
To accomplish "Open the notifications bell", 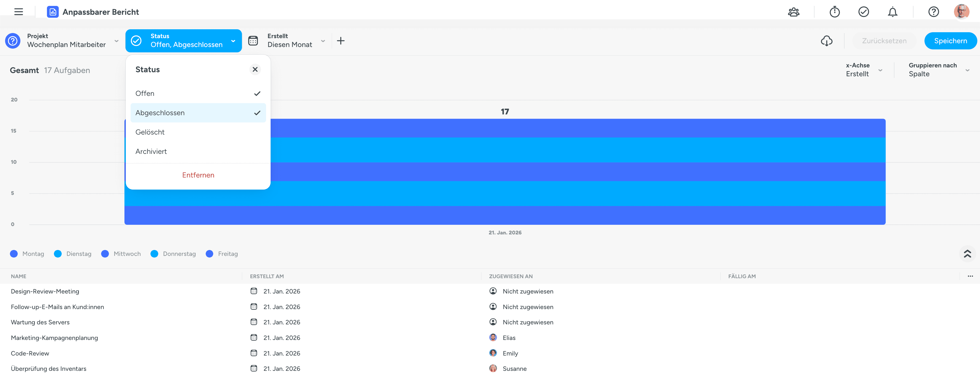I will coord(893,12).
